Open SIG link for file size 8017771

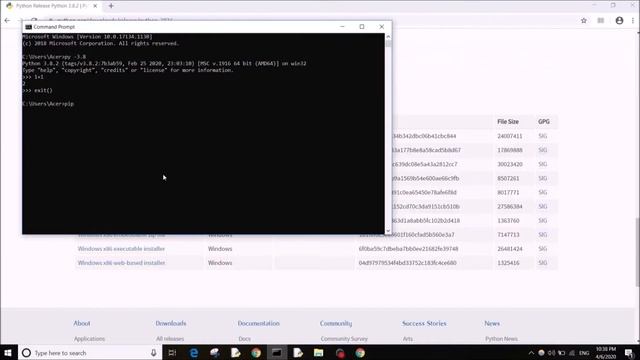tap(542, 192)
